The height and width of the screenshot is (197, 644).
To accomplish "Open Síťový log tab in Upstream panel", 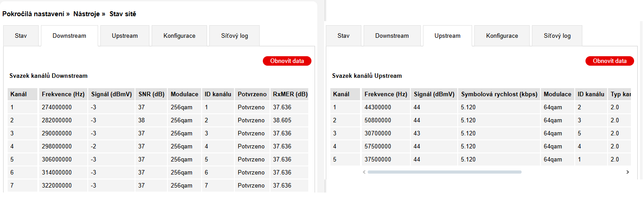I will coord(557,36).
